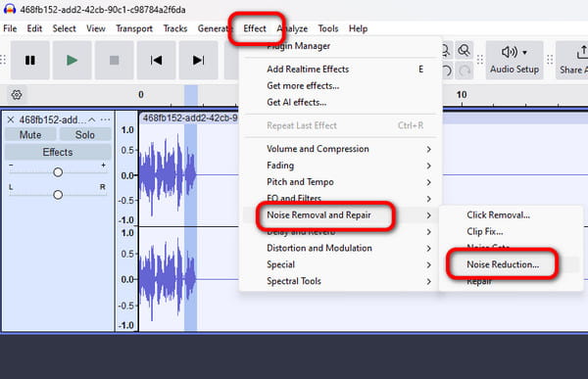
Task: Click the 10 second mark on timeline ruler
Action: 462,95
